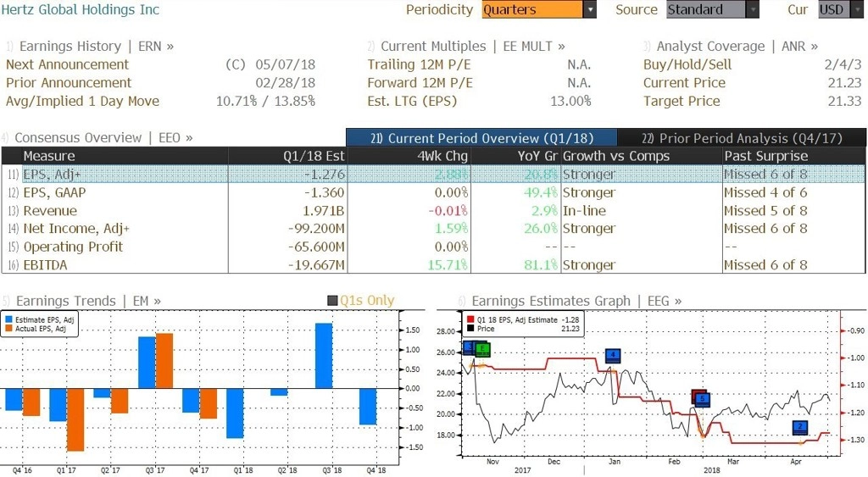Viewport: 868px width, 477px height.
Task: Click the -99.200M net income estimate
Action: click(x=316, y=229)
